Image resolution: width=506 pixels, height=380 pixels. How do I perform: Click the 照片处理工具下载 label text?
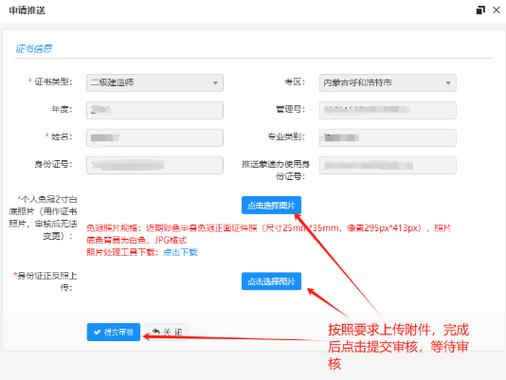(123, 252)
